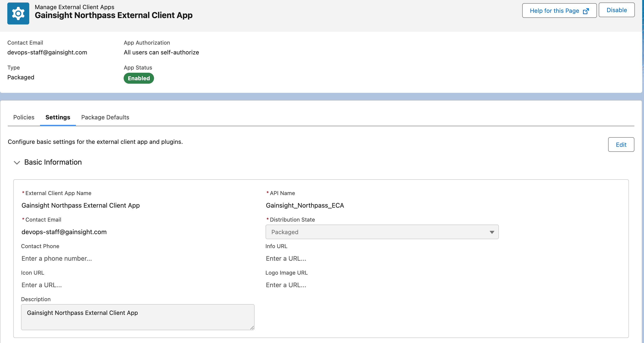This screenshot has height=343, width=644.
Task: Click the devops-staff@gainsight.com value in Basic Information
Action: 64,232
